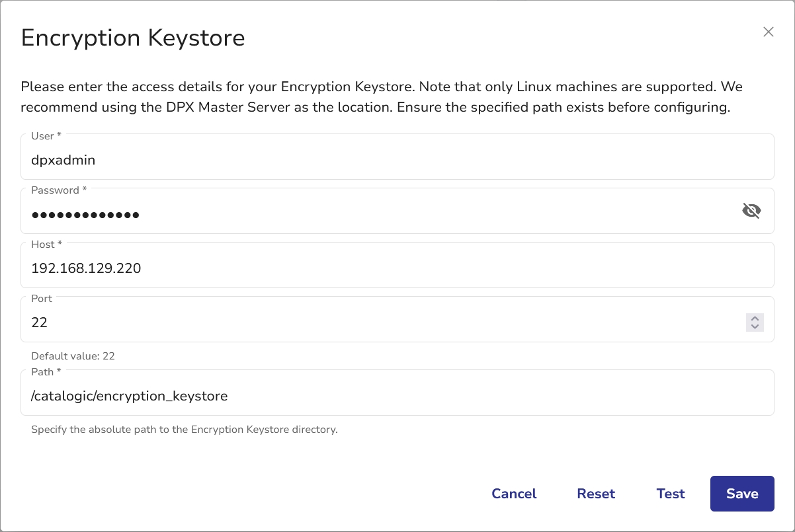Click the 'Host *' field label
This screenshot has width=795, height=532.
pyautogui.click(x=46, y=245)
